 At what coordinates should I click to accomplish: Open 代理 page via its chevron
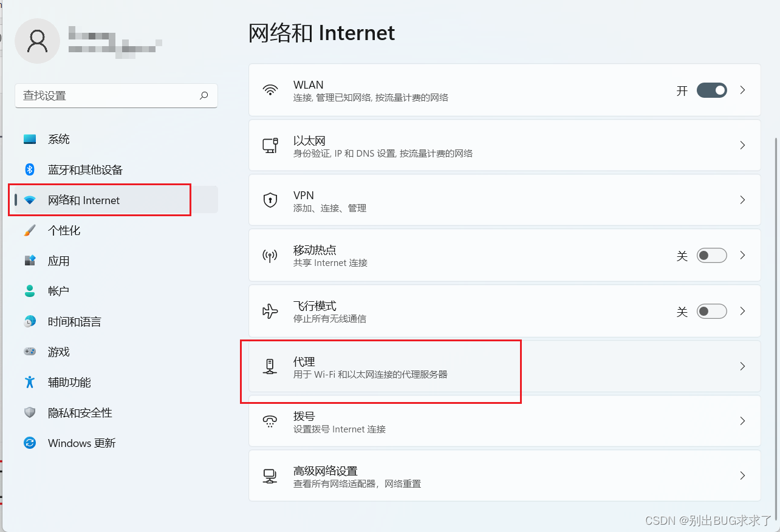[742, 366]
